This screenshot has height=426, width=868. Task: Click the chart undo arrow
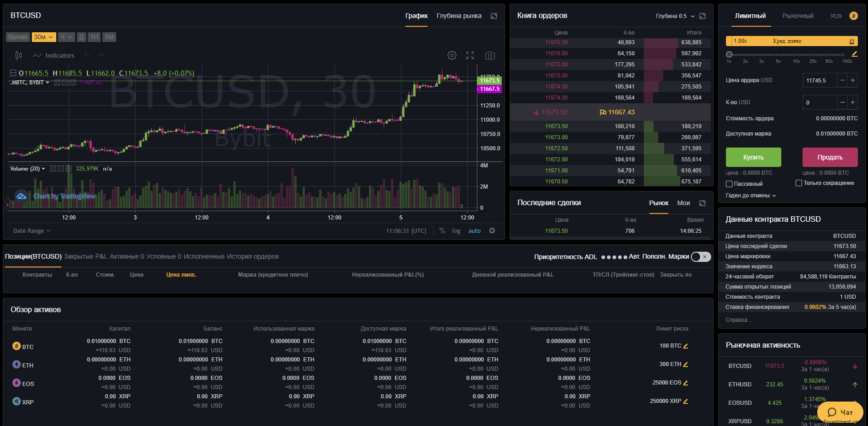coord(87,55)
